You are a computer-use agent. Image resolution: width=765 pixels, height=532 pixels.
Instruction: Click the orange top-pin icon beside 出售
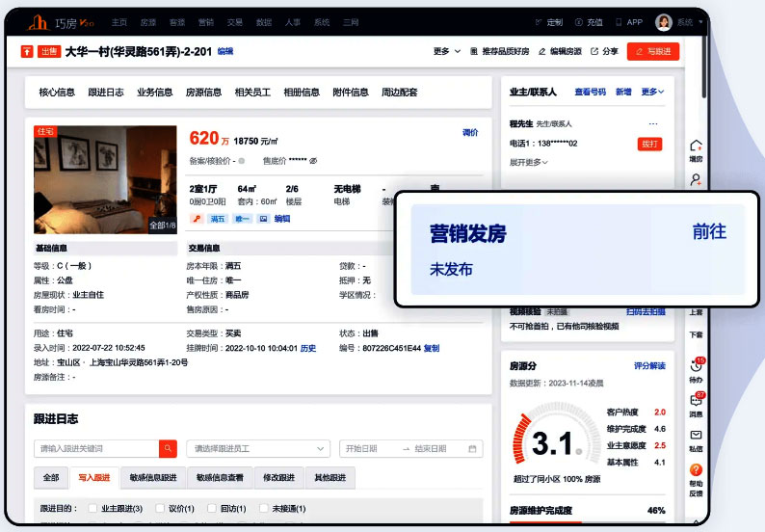point(26,51)
